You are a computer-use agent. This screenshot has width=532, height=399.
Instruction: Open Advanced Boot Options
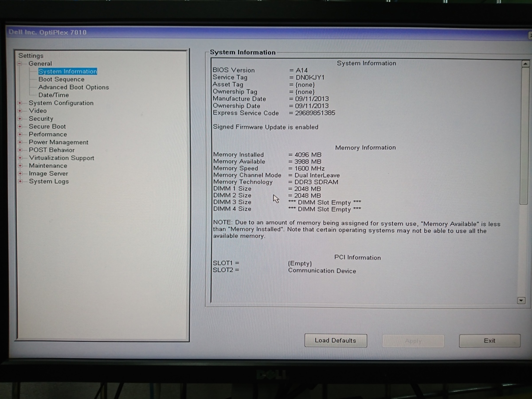(74, 87)
